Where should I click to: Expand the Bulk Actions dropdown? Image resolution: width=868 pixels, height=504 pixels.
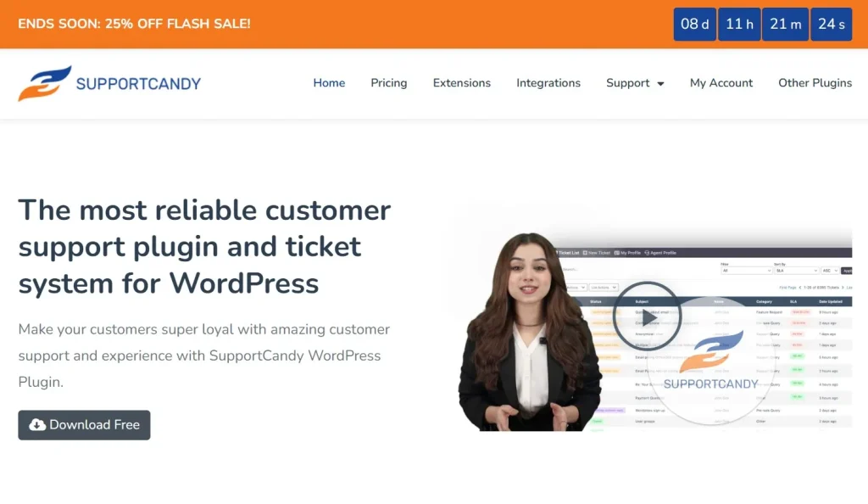pyautogui.click(x=576, y=286)
